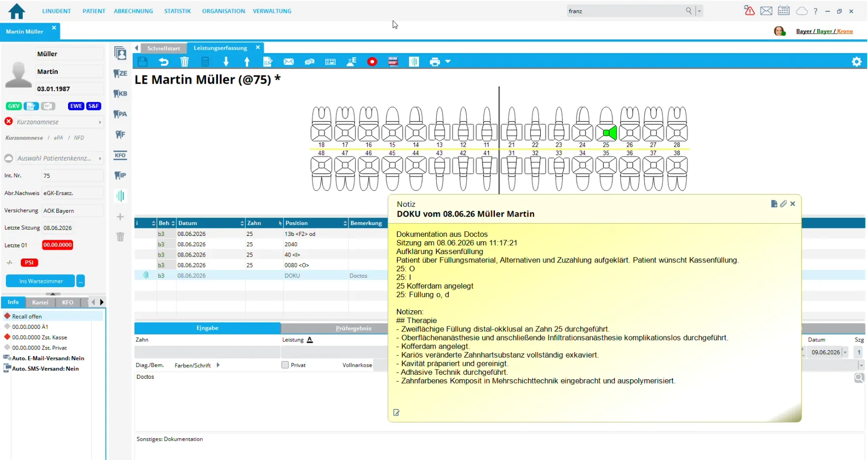The image size is (868, 460).
Task: Click the title bar mail envelope icon
Action: [x=766, y=11]
